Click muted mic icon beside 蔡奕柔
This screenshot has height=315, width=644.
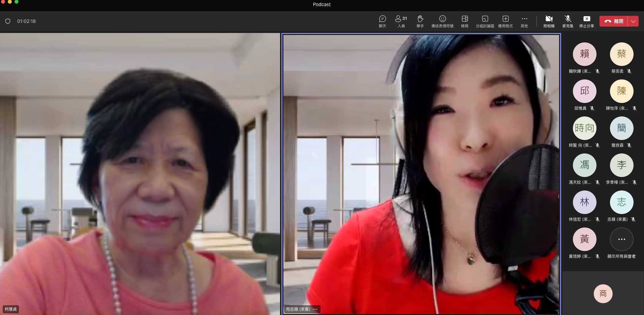coord(629,71)
